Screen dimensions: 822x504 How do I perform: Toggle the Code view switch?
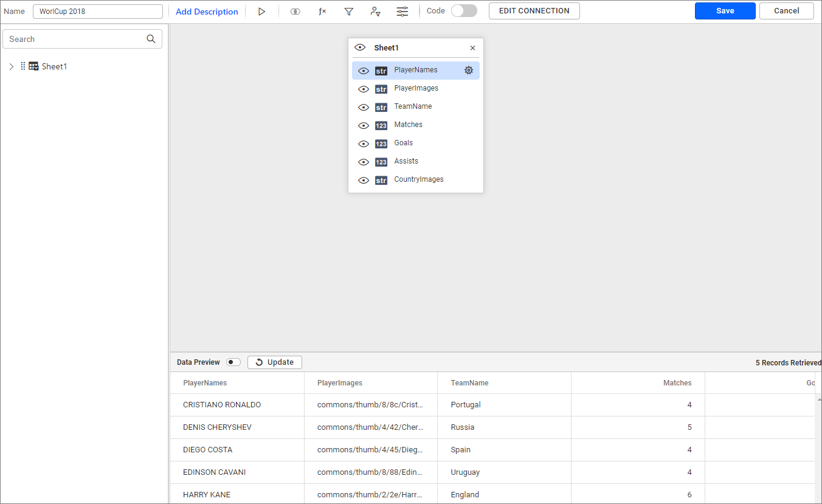464,11
